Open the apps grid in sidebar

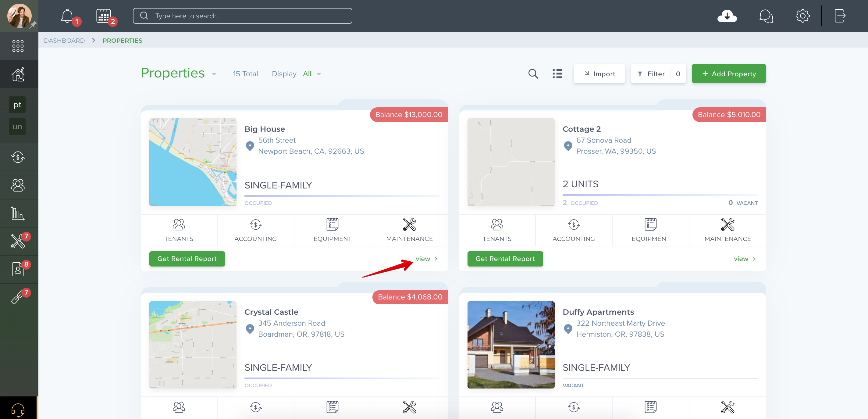pos(18,46)
